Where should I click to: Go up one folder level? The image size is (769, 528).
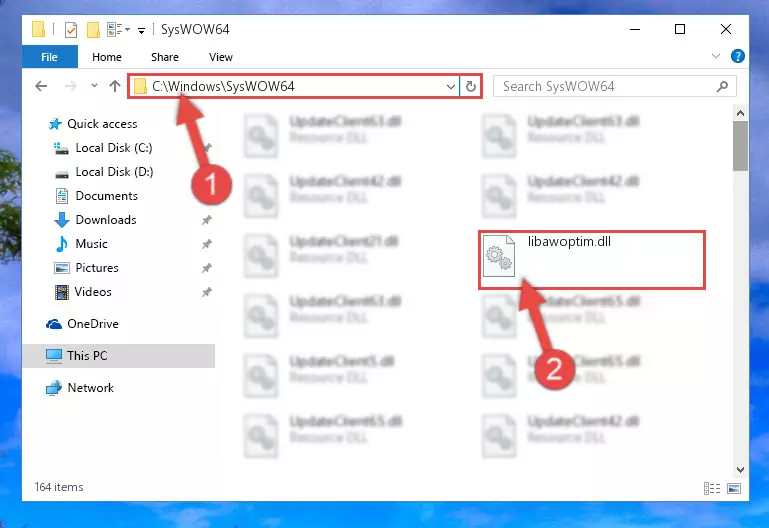(x=115, y=86)
